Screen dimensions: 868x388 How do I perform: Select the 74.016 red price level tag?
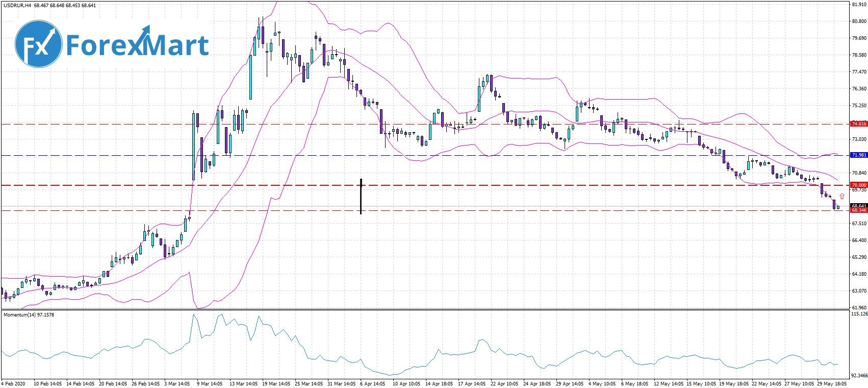(x=859, y=124)
